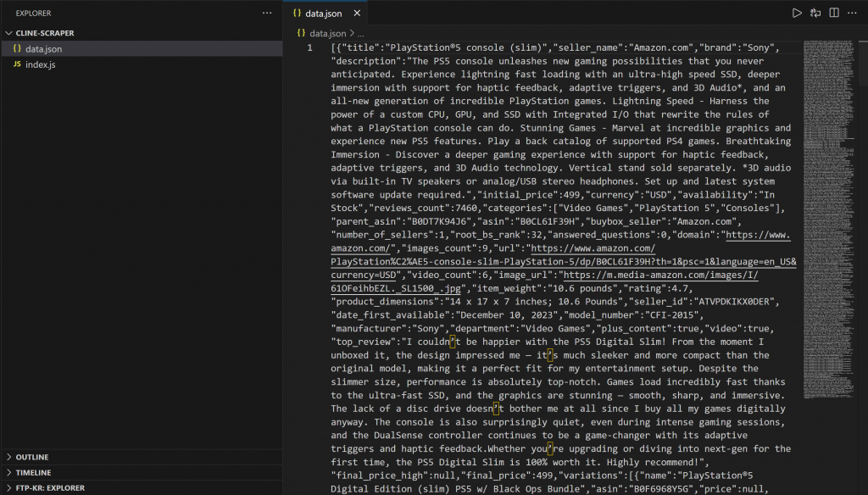Run the code with the play icon

click(x=797, y=13)
